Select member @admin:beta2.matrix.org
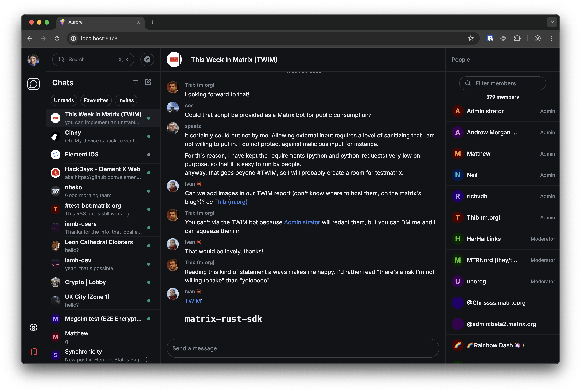The height and width of the screenshot is (392, 581). pyautogui.click(x=502, y=324)
